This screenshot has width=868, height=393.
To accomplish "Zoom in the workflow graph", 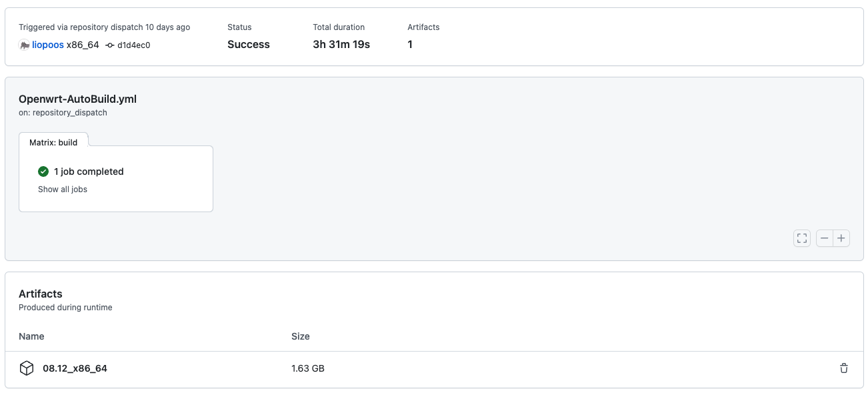I will coord(841,238).
